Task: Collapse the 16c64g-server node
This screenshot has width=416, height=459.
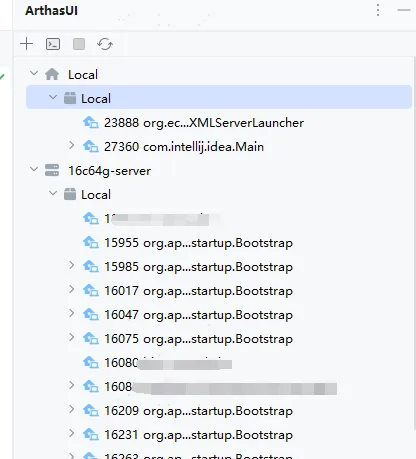Action: point(34,169)
